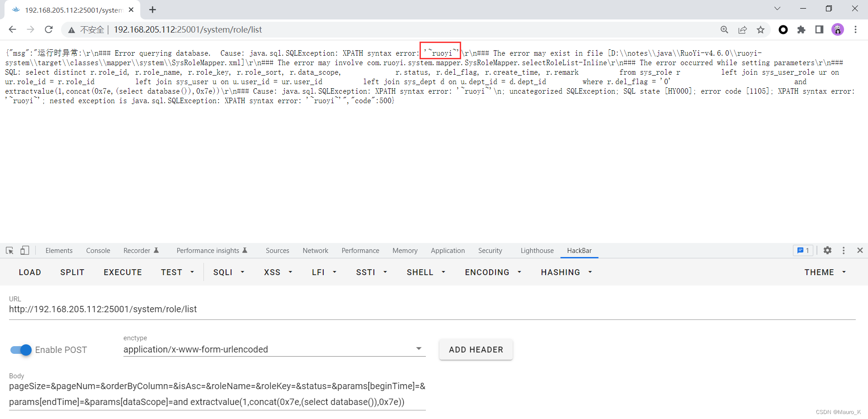The image size is (868, 419).
Task: Bookmark this page with the star icon
Action: 760,29
